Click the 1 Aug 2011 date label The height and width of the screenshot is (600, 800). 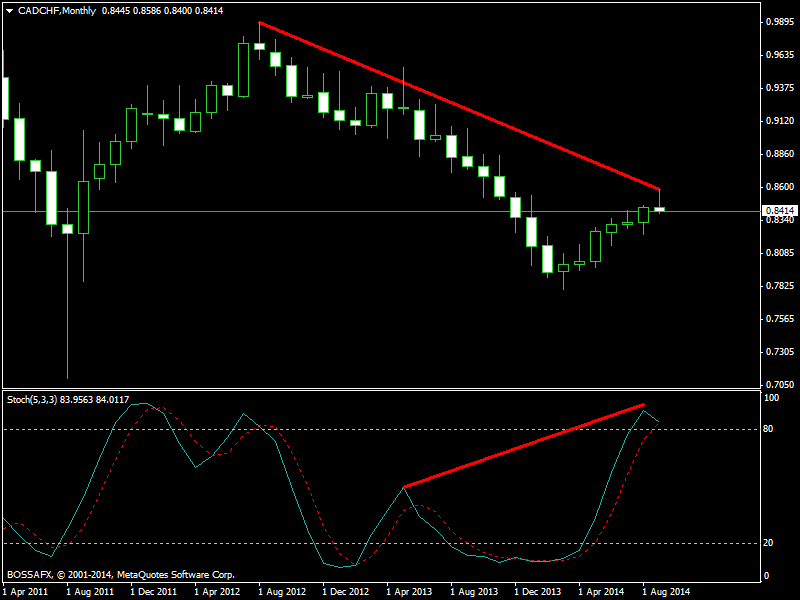tap(90, 592)
